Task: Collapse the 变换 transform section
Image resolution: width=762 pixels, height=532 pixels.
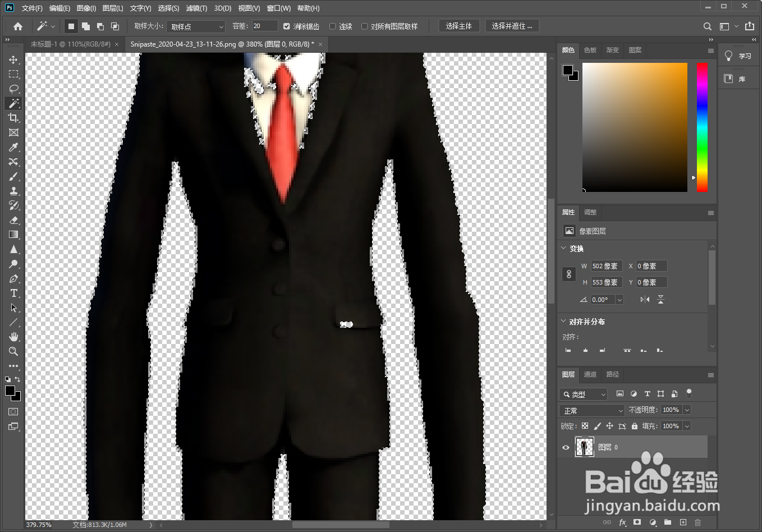Action: click(x=564, y=248)
